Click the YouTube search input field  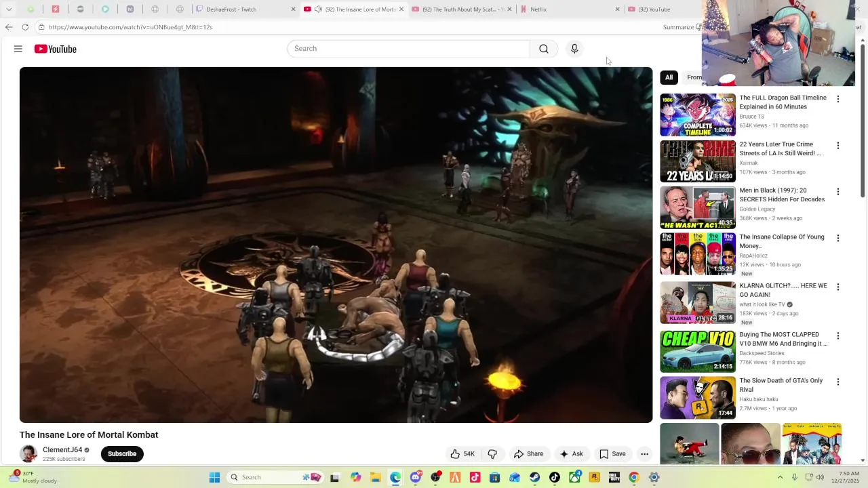pyautogui.click(x=408, y=49)
